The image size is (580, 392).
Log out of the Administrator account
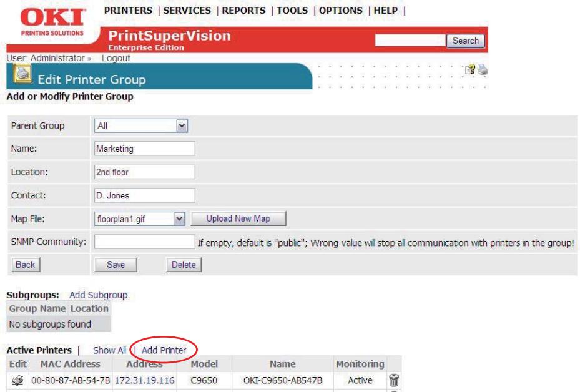coord(116,58)
